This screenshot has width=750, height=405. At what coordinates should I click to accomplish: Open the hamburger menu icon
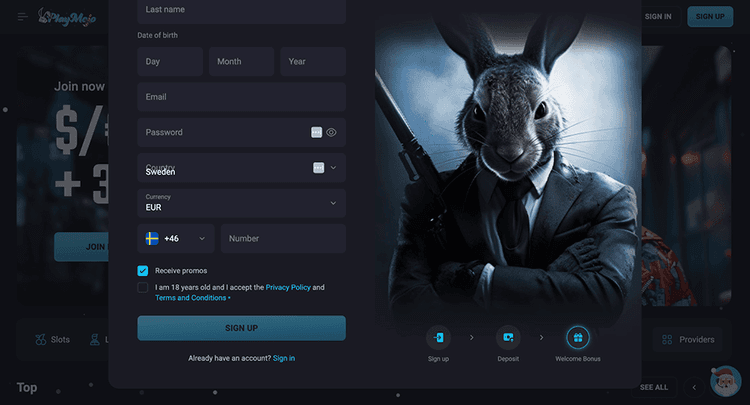click(x=22, y=17)
